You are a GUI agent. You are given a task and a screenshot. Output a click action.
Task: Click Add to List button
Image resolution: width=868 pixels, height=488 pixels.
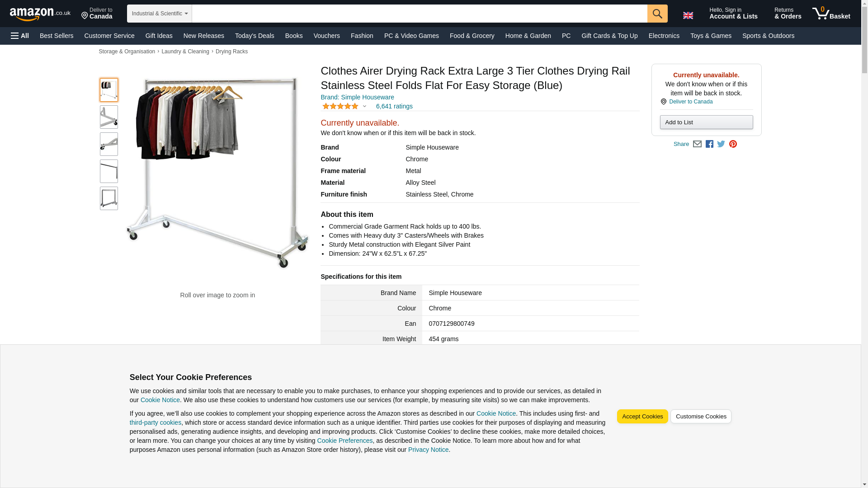(x=706, y=122)
